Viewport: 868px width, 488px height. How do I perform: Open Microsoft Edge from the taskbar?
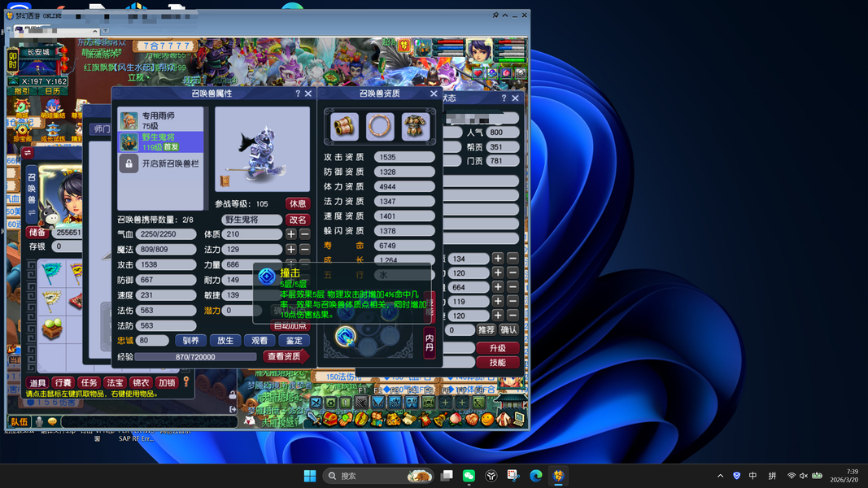[x=536, y=476]
